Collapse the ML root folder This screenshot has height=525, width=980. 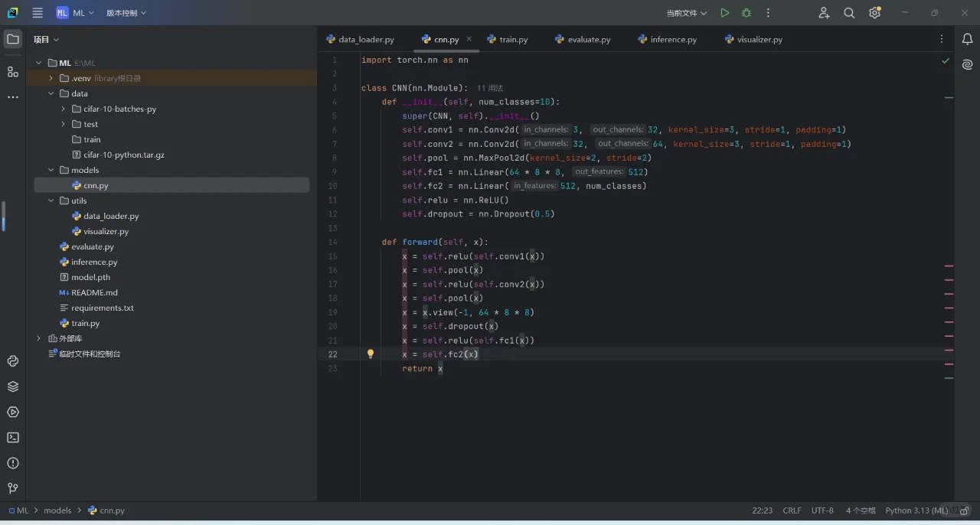click(39, 63)
